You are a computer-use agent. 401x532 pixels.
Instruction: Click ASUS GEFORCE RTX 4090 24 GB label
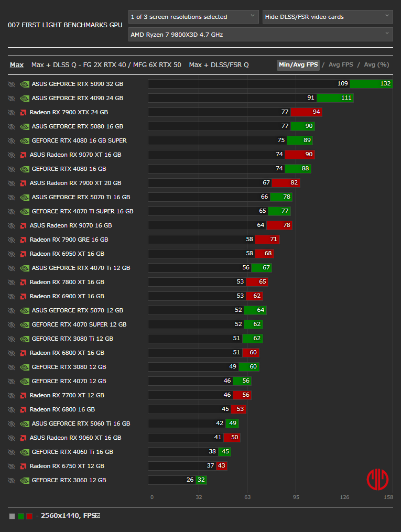click(78, 99)
